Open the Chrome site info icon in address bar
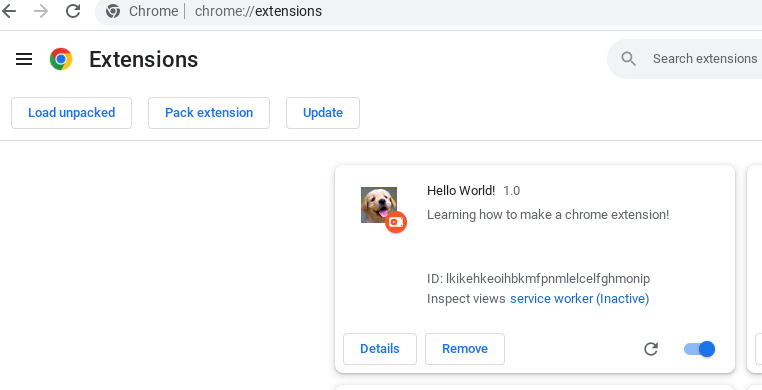 pos(113,11)
